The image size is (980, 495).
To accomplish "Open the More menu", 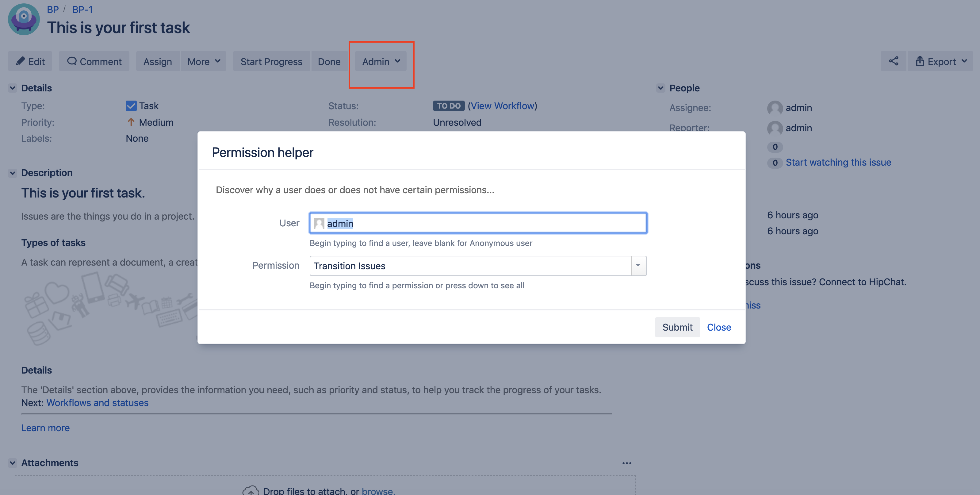I will pyautogui.click(x=203, y=61).
